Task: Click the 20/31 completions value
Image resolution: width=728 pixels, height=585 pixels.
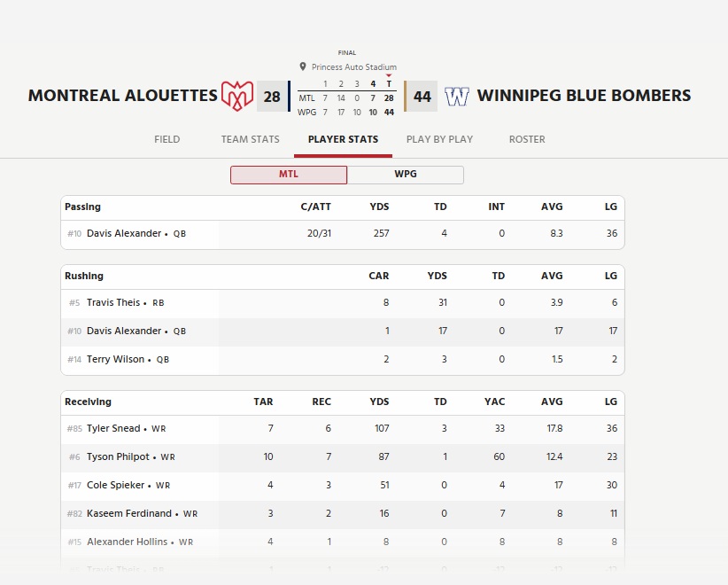Action: (x=319, y=234)
